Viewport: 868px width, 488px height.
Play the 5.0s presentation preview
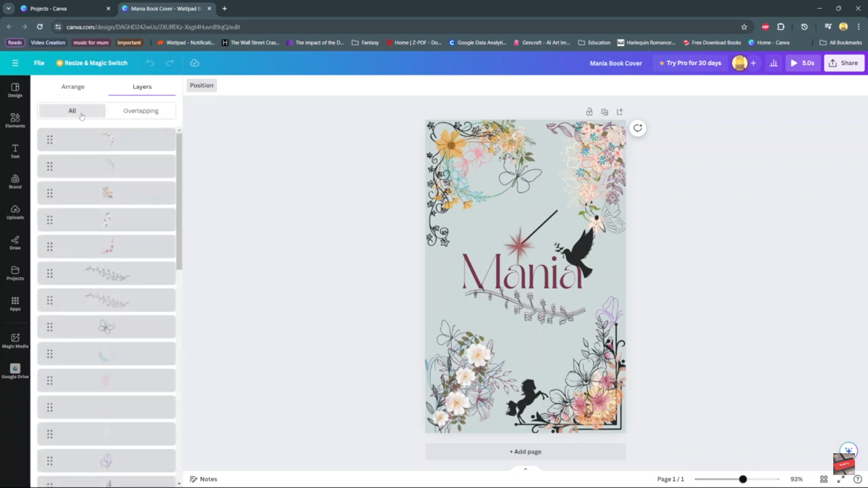pos(803,63)
